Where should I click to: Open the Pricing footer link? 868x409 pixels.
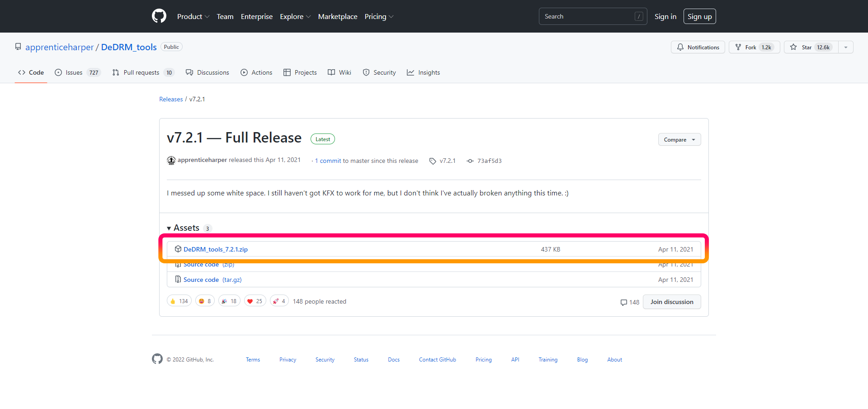(x=484, y=360)
